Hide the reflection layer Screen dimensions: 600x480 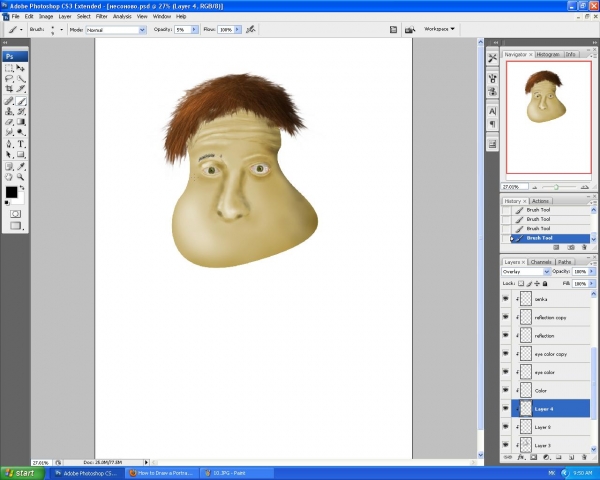(505, 335)
